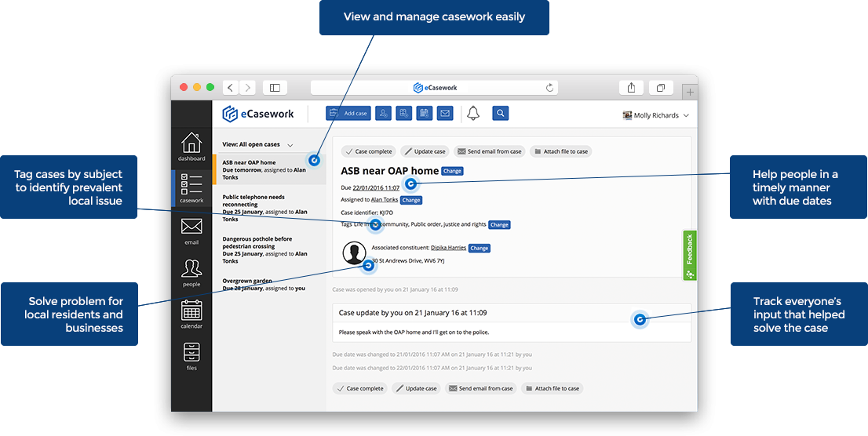The width and height of the screenshot is (868, 436).
Task: Open the email section in the sidebar
Action: pos(191,231)
